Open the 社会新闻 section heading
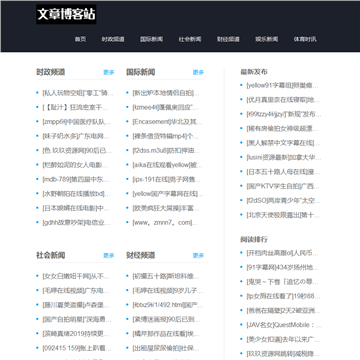 51,255
